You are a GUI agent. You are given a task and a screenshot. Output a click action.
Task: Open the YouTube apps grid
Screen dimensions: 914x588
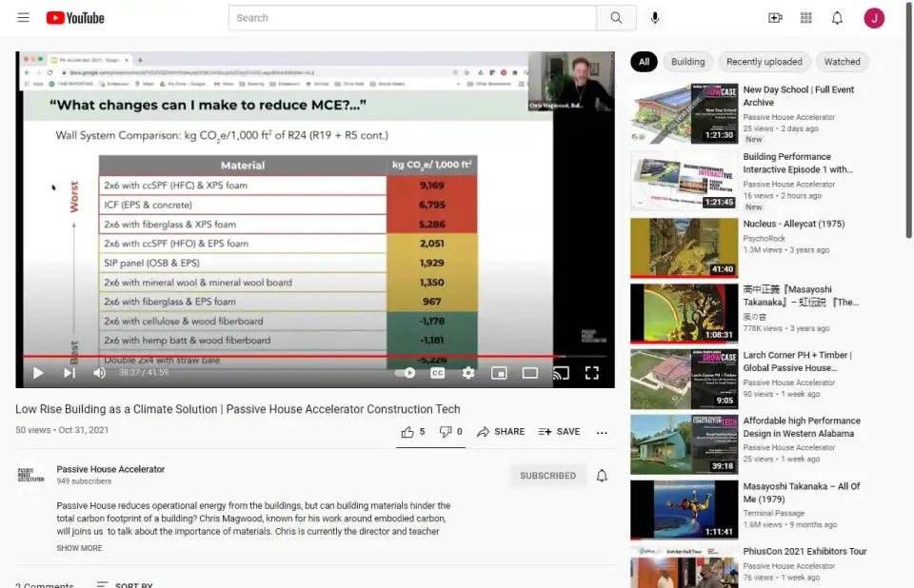pyautogui.click(x=806, y=18)
